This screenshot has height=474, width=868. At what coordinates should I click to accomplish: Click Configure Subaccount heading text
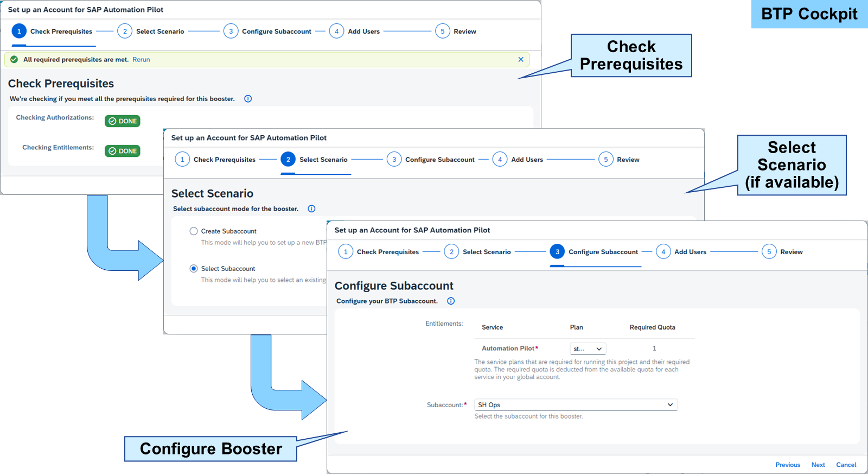point(394,286)
